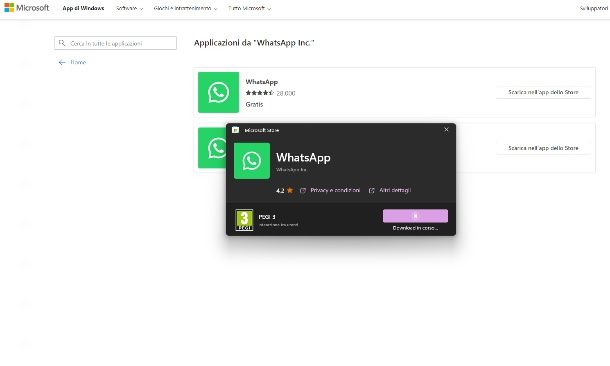Click Scarica nell'app dello Store for first WhatsApp
The image size is (610, 366).
543,92
